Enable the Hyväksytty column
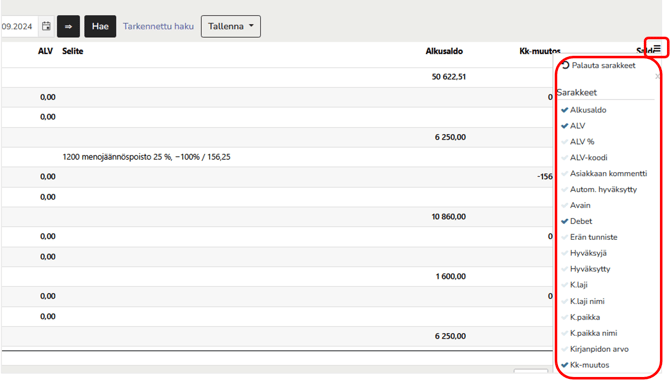The height and width of the screenshot is (381, 670). (x=586, y=269)
